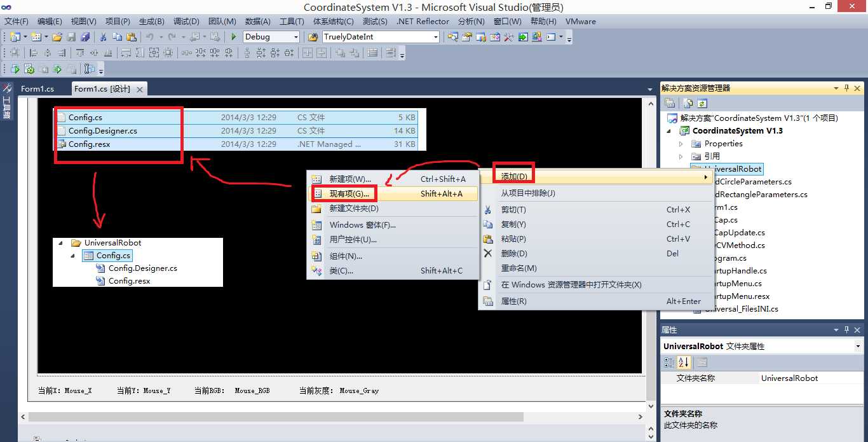
Task: Select 重命名(M) in context menu
Action: (x=595, y=268)
